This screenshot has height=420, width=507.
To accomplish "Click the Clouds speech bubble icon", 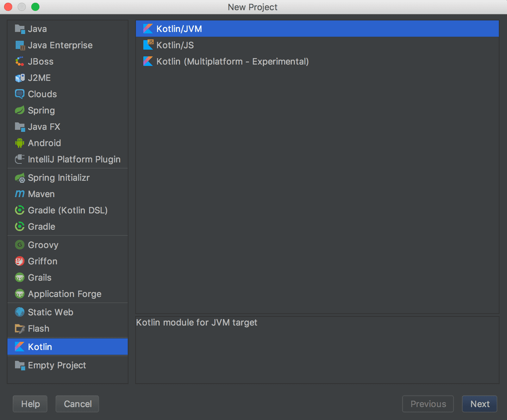I will (x=20, y=94).
